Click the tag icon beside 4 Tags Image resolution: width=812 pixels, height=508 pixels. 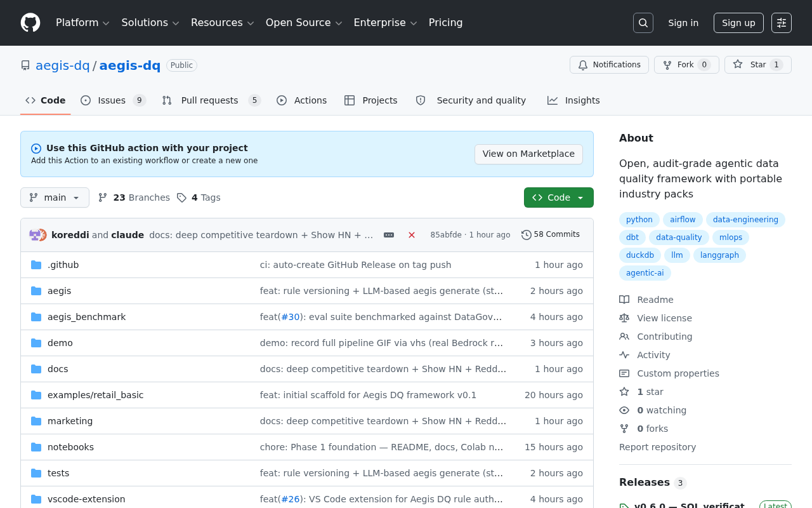(181, 197)
